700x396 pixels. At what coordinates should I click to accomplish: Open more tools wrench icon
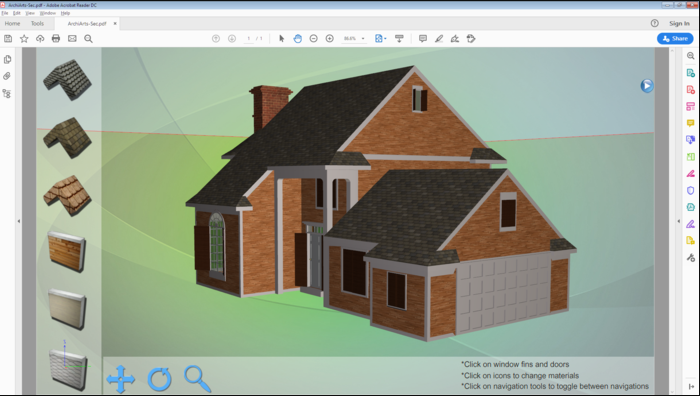click(690, 258)
